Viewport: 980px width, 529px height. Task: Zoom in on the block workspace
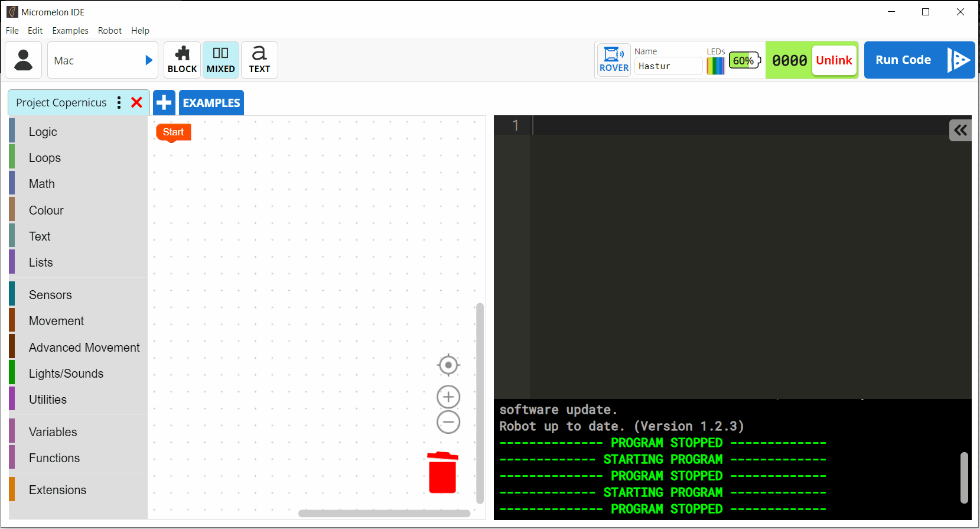point(448,397)
